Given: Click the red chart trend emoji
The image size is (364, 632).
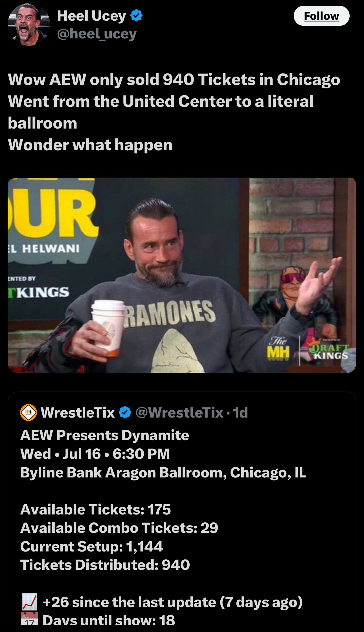Looking at the screenshot, I should 29,602.
